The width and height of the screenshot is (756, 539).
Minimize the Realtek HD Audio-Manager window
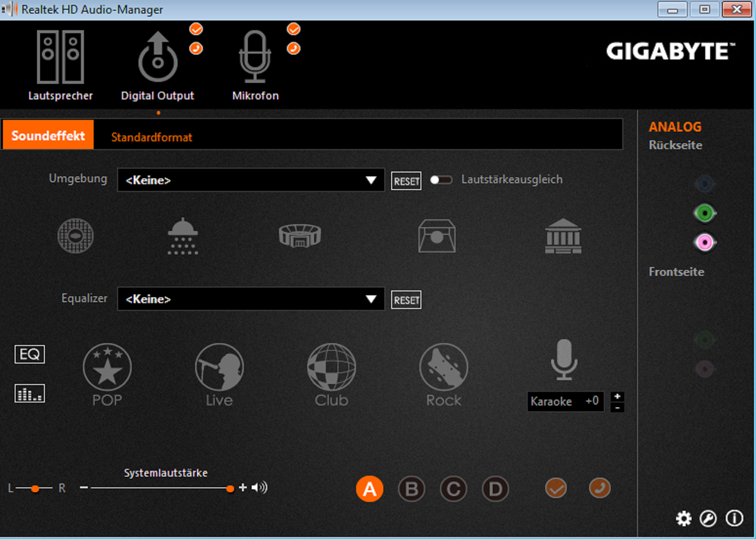672,9
